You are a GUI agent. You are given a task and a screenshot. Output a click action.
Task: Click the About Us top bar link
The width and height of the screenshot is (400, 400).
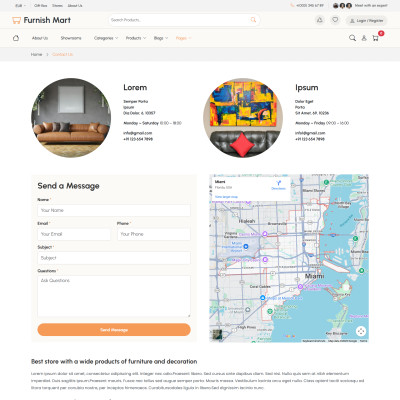tap(75, 6)
